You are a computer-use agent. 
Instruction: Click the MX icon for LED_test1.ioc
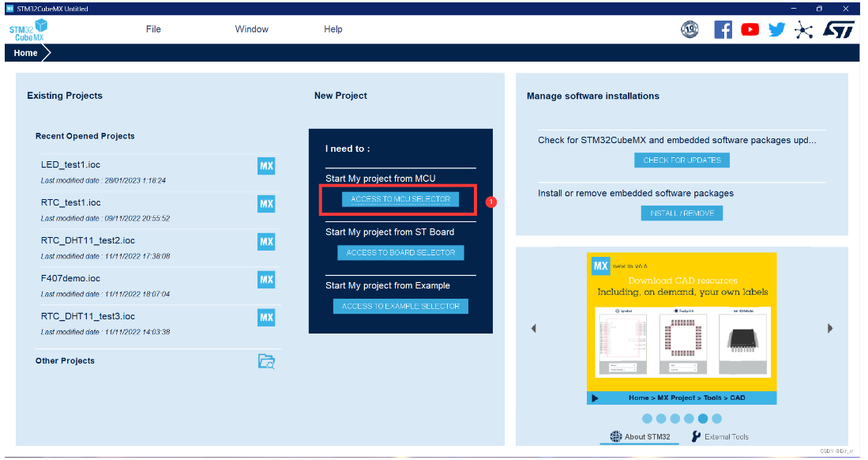point(266,166)
